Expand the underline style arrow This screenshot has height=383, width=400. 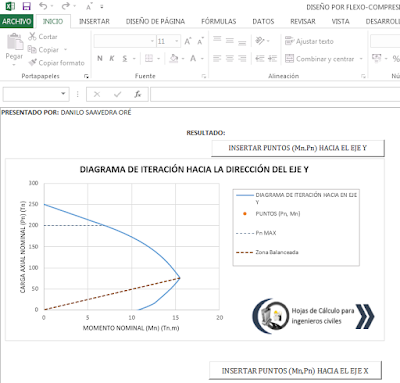tap(134, 59)
